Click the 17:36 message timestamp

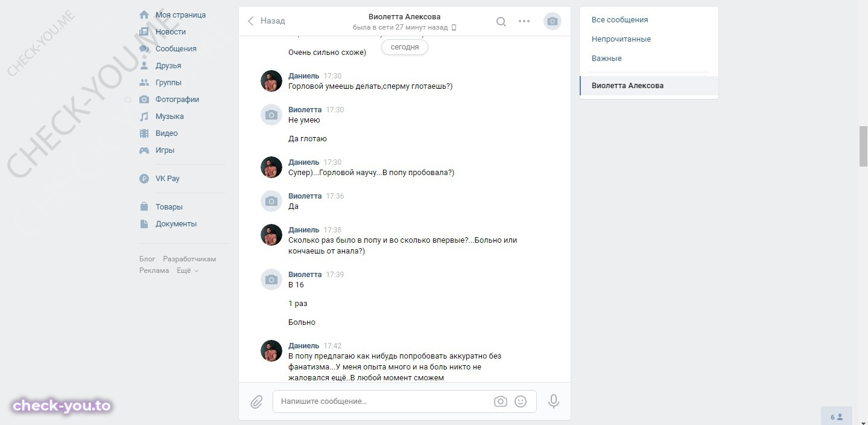pyautogui.click(x=335, y=196)
